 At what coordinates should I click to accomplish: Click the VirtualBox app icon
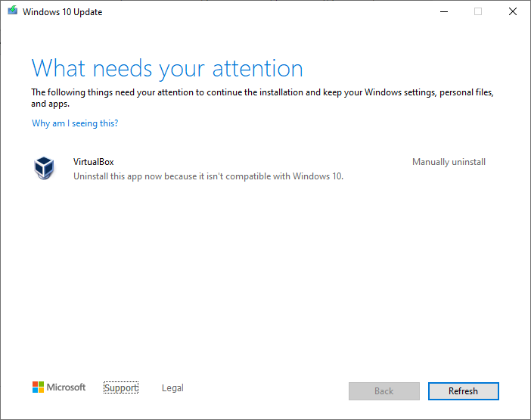pyautogui.click(x=44, y=168)
